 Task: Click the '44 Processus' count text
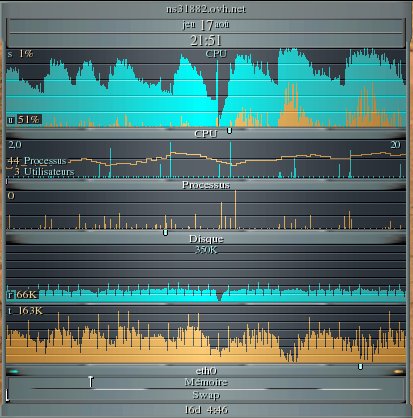(x=37, y=161)
